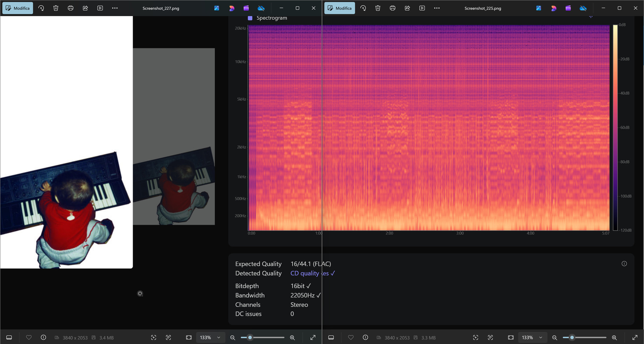Zoom in on the right image

pyautogui.click(x=614, y=338)
